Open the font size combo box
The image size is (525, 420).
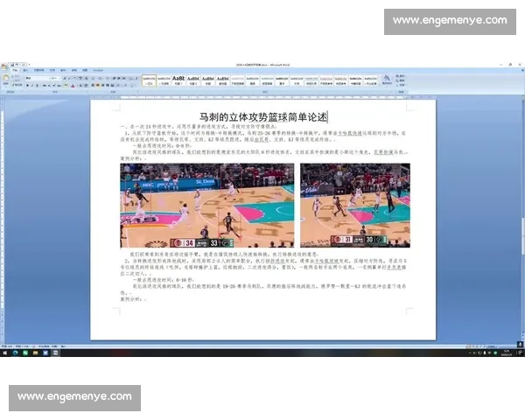(56, 79)
